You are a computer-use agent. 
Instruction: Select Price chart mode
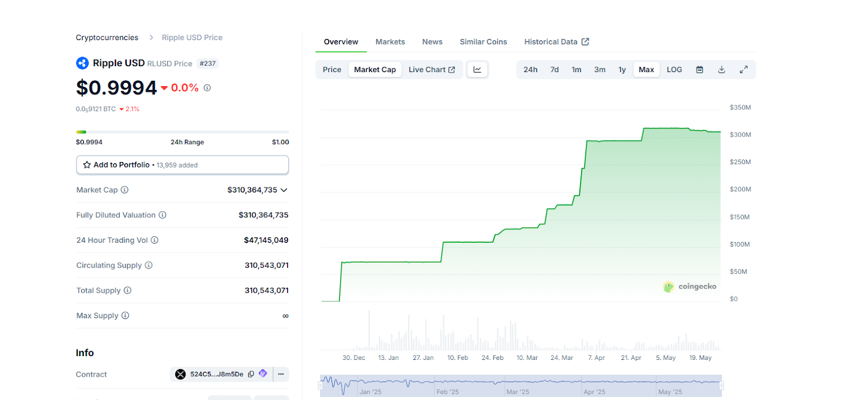(x=332, y=69)
